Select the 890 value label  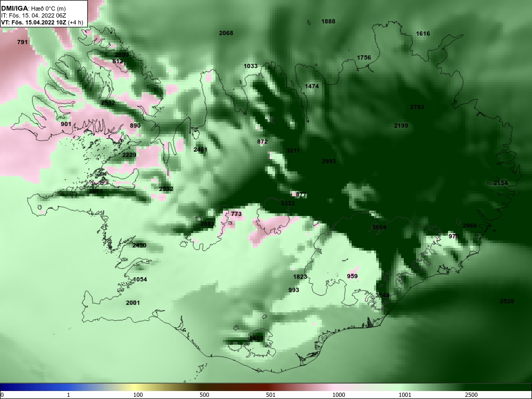pos(135,126)
